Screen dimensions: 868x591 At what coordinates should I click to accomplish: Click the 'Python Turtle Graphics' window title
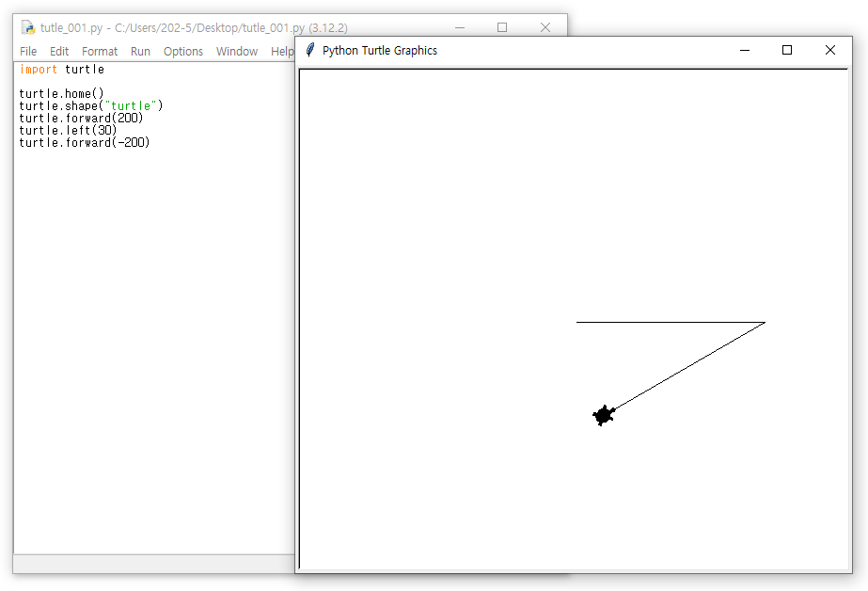click(380, 51)
